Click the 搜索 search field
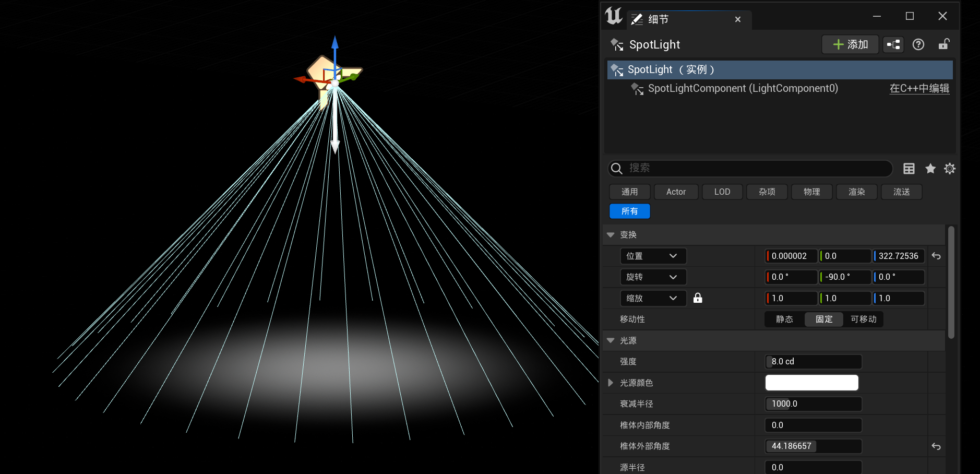This screenshot has height=474, width=980. click(x=757, y=169)
